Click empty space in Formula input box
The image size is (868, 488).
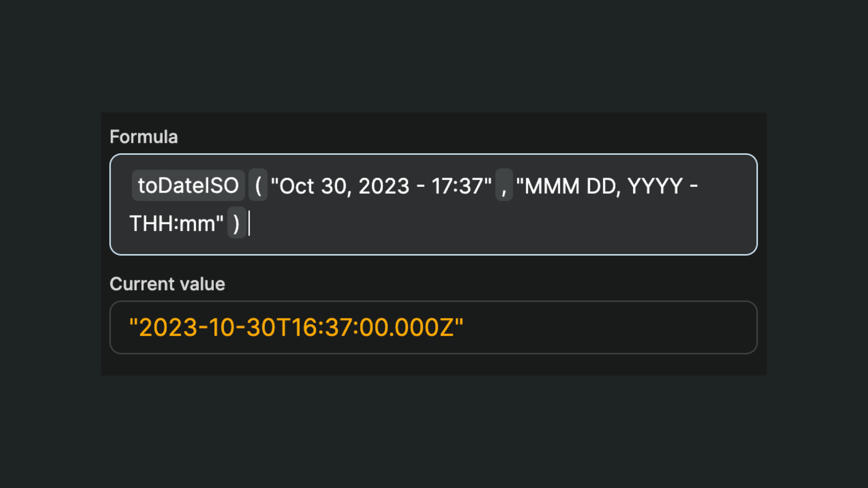(x=497, y=226)
